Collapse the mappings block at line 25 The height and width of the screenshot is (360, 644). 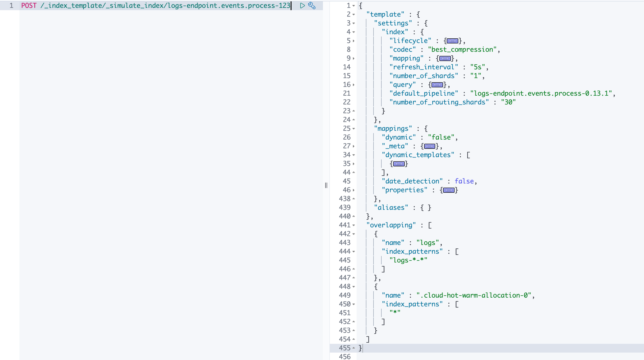coord(354,129)
